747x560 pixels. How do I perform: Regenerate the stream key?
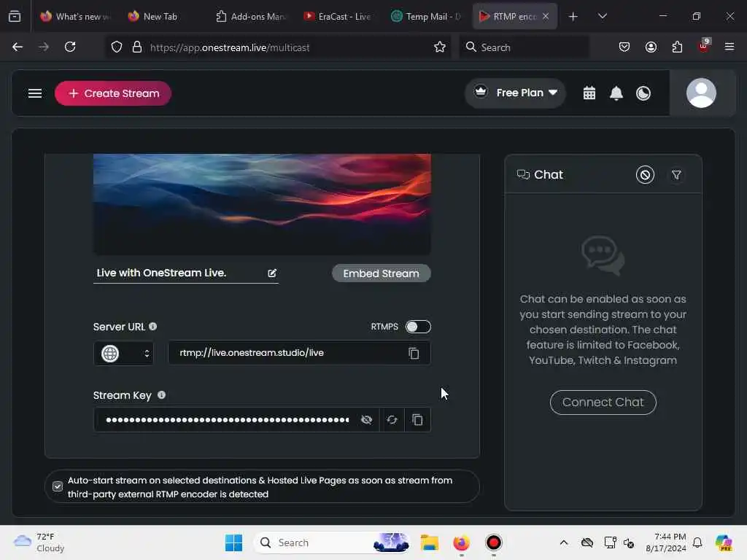pyautogui.click(x=392, y=420)
